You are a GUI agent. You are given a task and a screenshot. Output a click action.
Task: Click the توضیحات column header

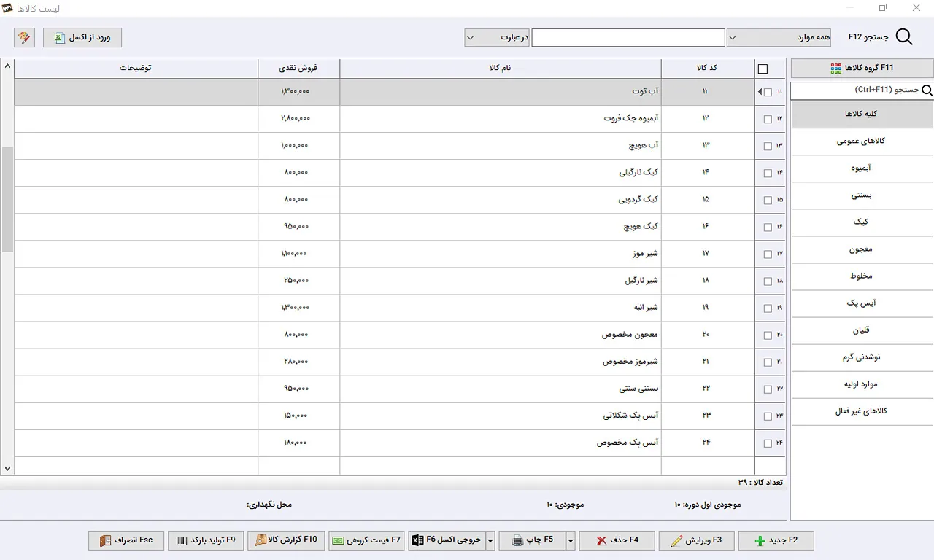(136, 69)
